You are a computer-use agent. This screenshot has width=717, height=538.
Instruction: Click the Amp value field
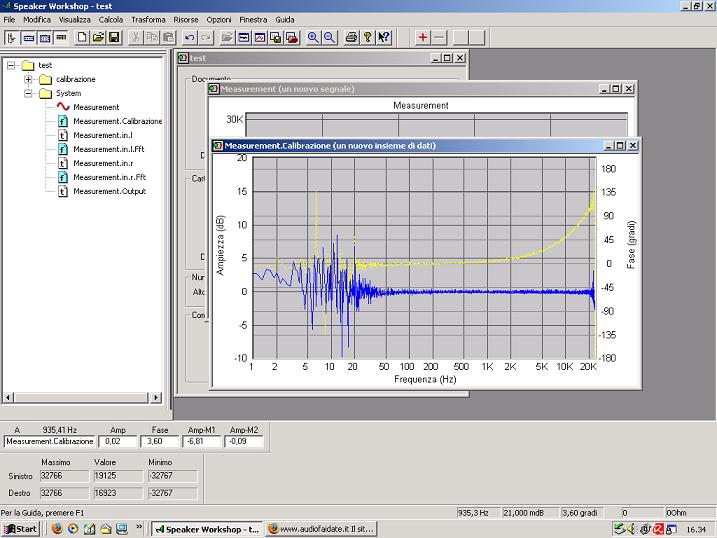tap(118, 442)
